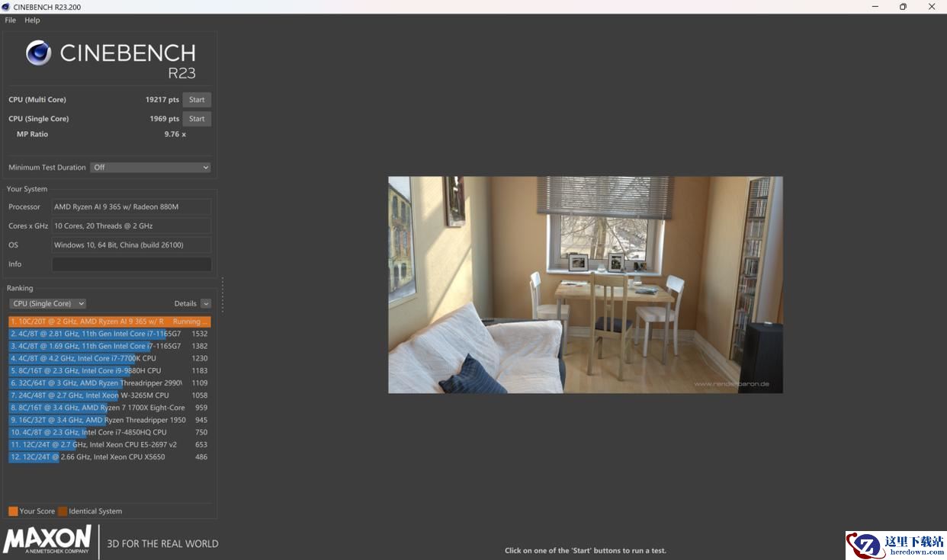Select ranking row Xeon E5-2697 v2
Screen dimensions: 947x560
[109, 445]
